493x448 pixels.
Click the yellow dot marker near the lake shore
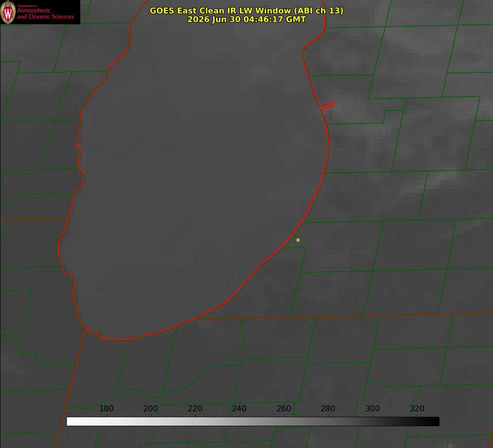pyautogui.click(x=298, y=240)
